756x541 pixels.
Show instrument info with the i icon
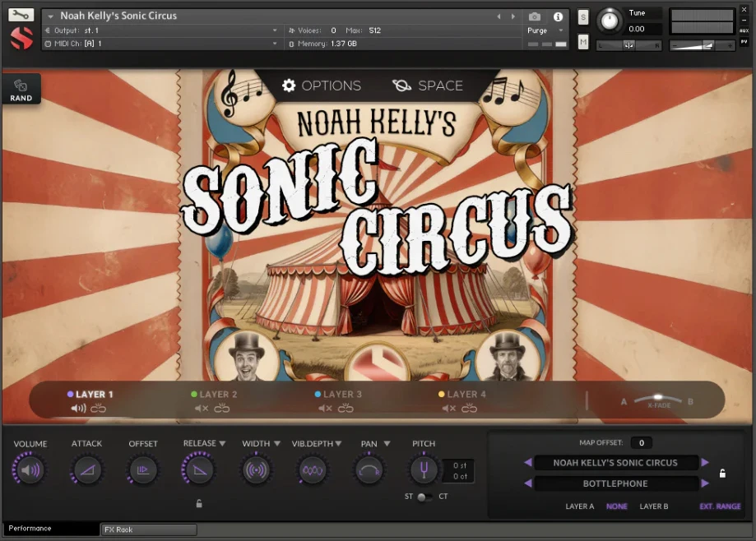558,17
